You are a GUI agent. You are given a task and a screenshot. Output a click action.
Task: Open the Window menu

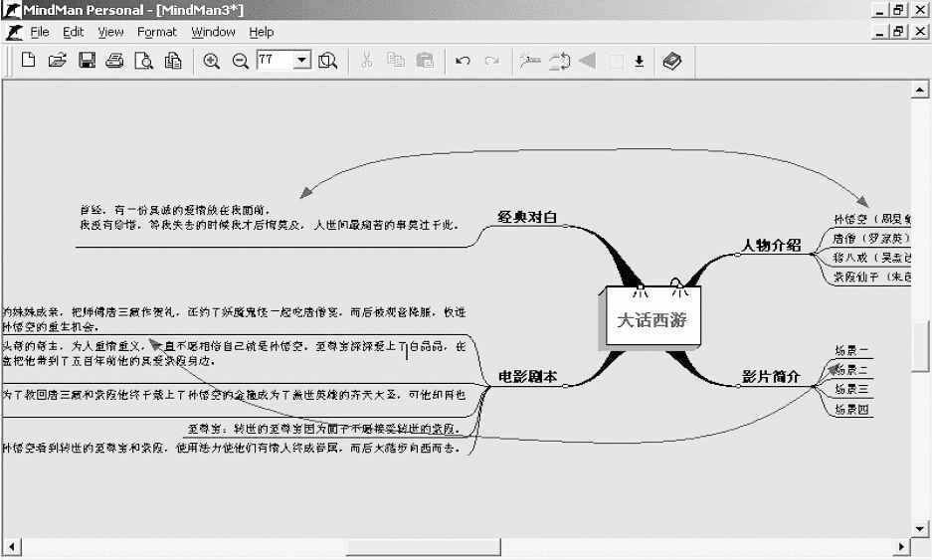(213, 32)
